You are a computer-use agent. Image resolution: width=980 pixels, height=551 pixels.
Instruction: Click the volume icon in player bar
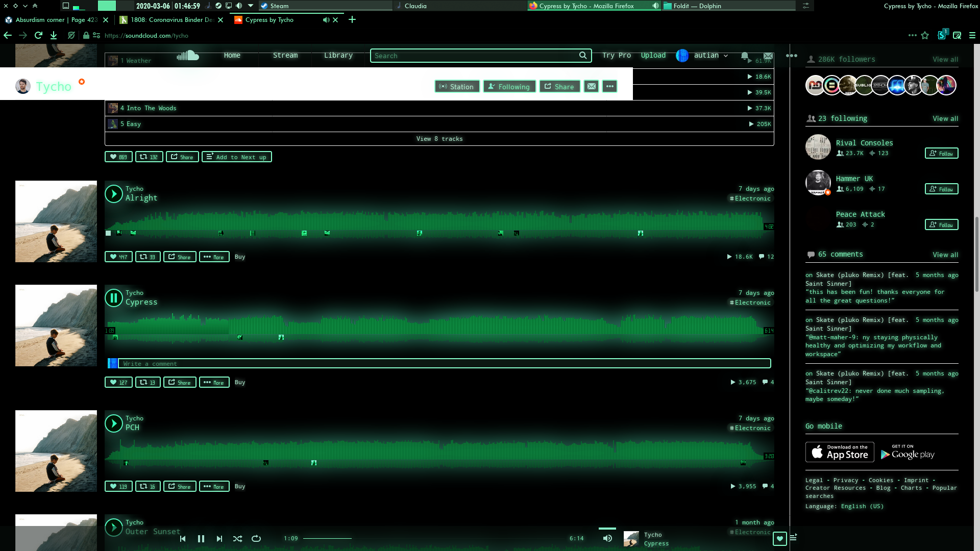click(607, 538)
